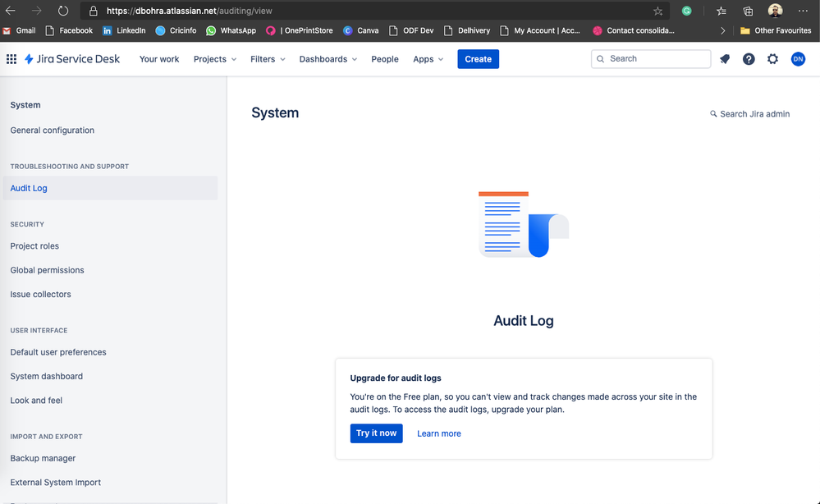Open the DN user avatar menu
820x504 pixels.
798,59
